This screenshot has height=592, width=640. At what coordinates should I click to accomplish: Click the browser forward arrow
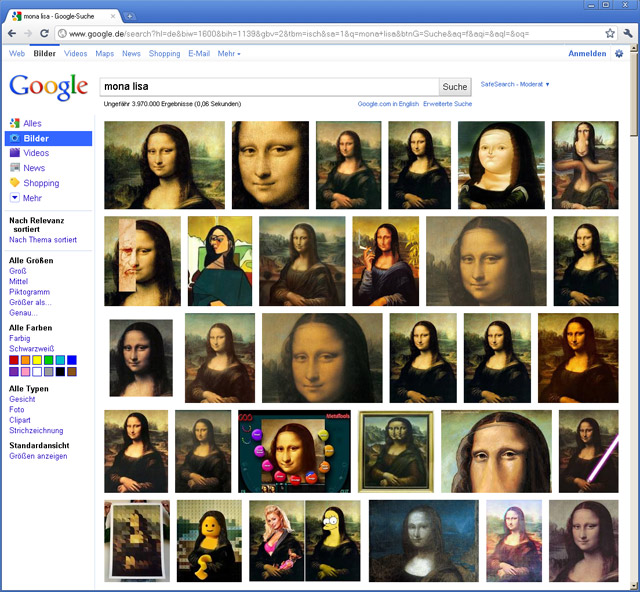28,33
